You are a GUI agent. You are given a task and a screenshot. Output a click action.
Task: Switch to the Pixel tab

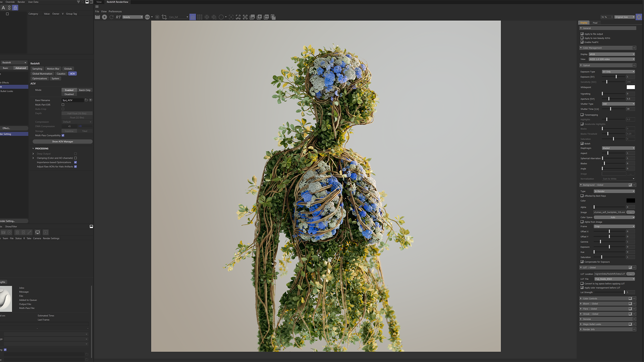tap(595, 23)
